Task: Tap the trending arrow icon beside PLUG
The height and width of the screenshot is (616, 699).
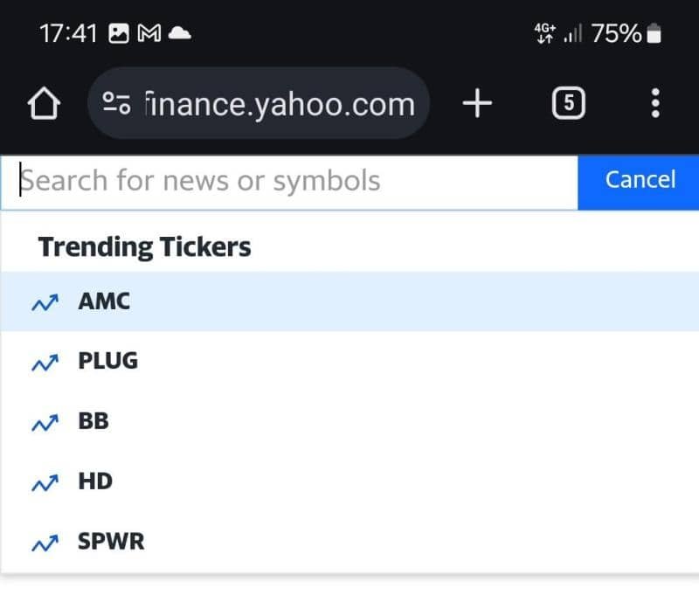Action: pyautogui.click(x=45, y=363)
